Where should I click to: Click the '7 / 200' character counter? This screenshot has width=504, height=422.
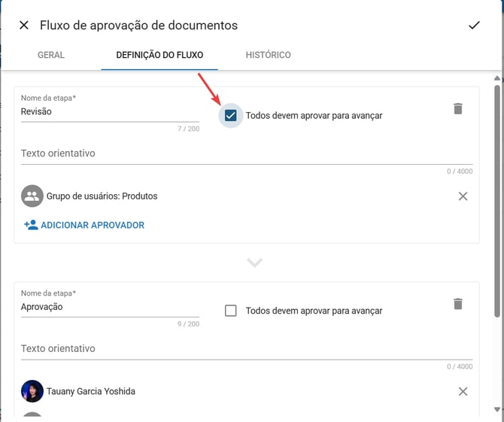tap(188, 129)
